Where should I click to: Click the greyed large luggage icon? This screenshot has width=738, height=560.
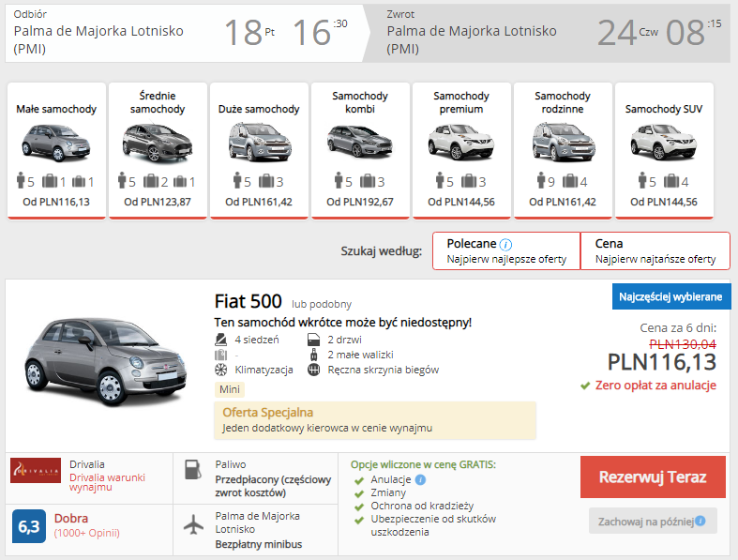[220, 355]
